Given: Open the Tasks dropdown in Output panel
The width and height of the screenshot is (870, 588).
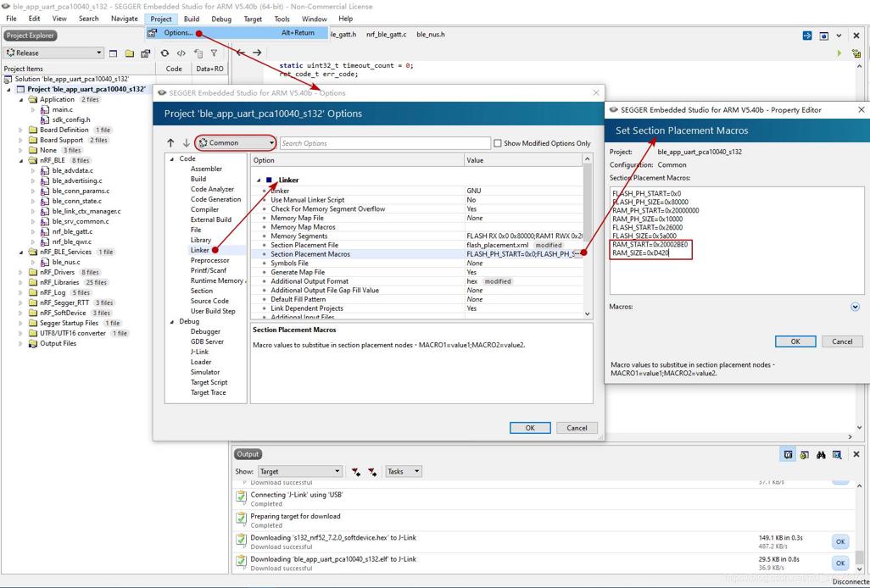Looking at the screenshot, I should click(x=404, y=472).
